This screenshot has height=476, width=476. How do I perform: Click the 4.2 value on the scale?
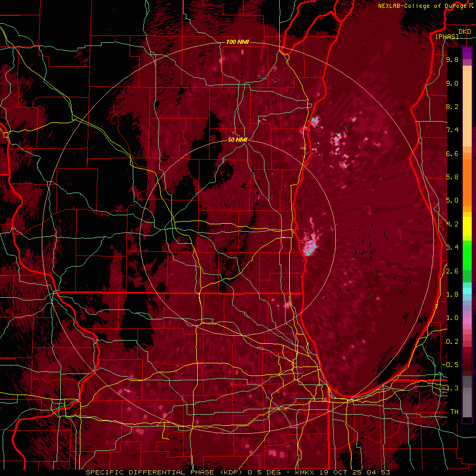tap(452, 224)
